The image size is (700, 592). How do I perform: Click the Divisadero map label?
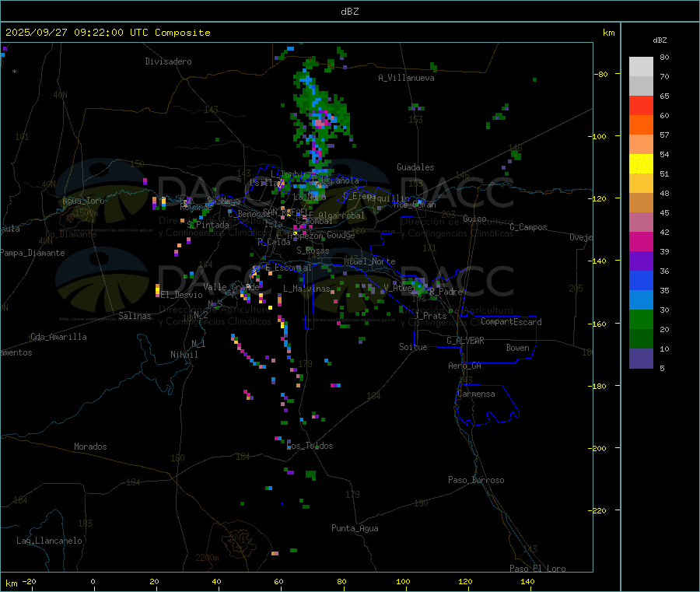tap(168, 61)
